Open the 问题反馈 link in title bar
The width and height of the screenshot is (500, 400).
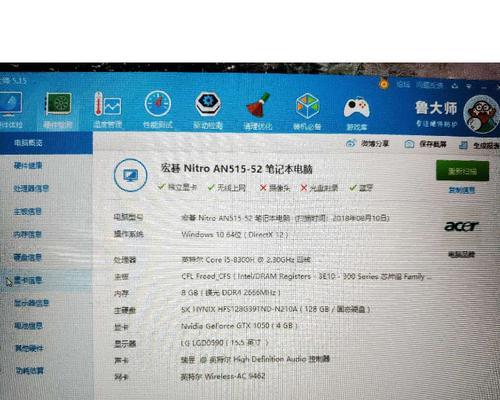tap(429, 85)
